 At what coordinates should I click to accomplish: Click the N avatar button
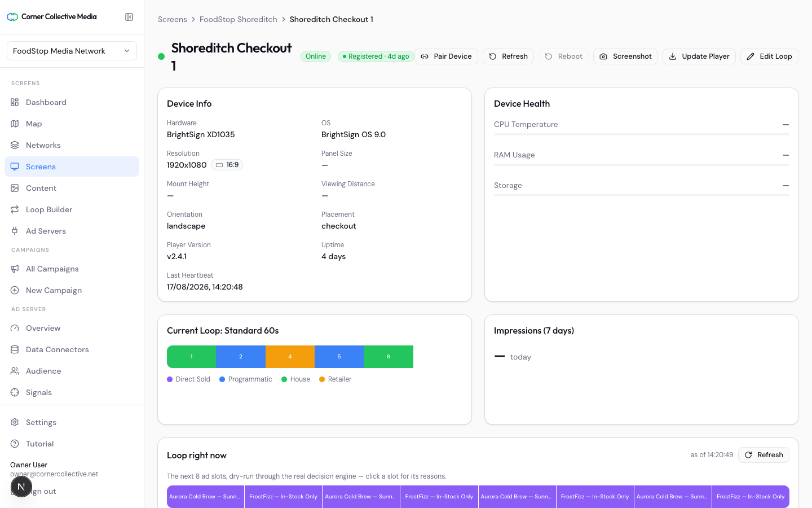21,487
